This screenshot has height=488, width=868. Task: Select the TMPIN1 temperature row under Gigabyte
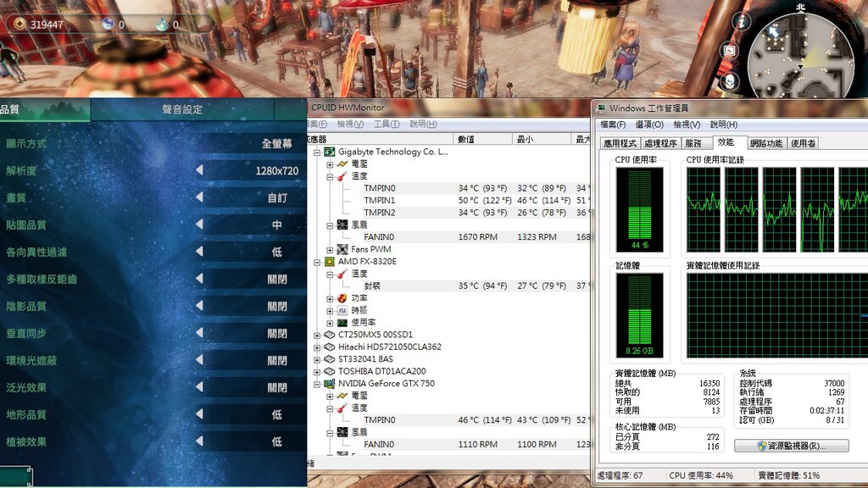pyautogui.click(x=449, y=200)
